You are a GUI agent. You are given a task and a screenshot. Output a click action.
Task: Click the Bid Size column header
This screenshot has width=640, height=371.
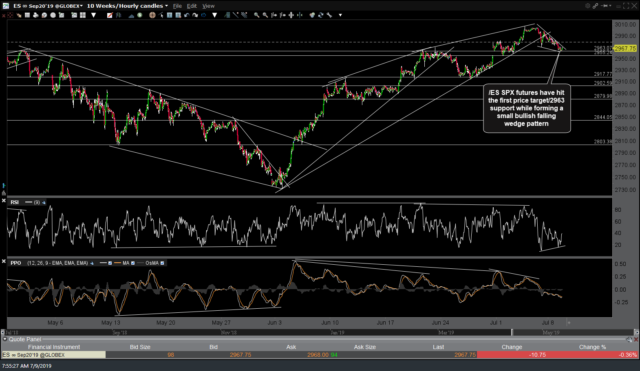pos(140,347)
